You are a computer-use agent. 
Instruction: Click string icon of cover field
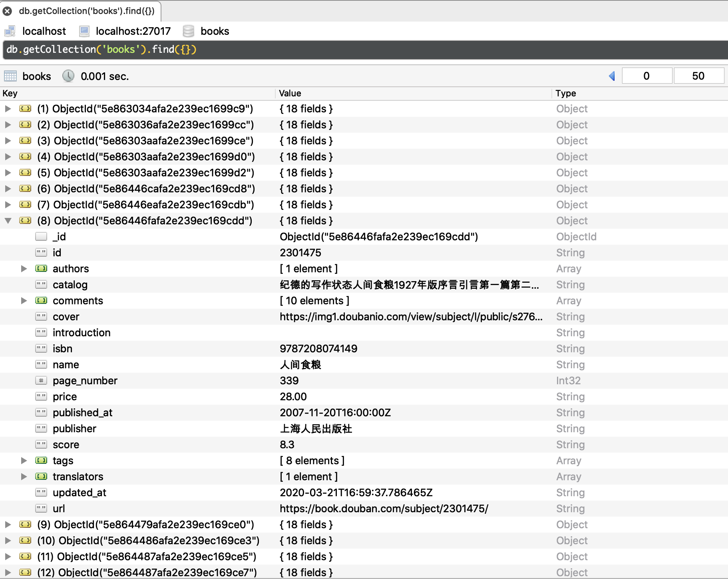tap(41, 317)
